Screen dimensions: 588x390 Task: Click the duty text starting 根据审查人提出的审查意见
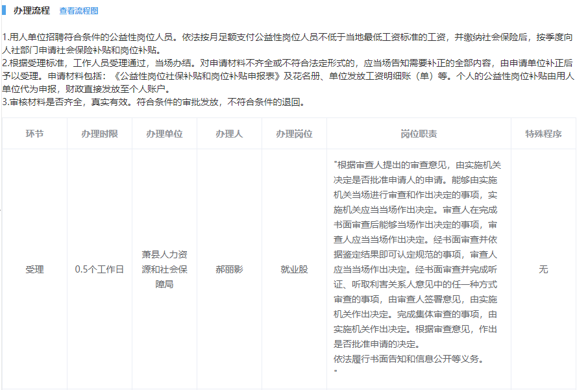click(x=417, y=254)
